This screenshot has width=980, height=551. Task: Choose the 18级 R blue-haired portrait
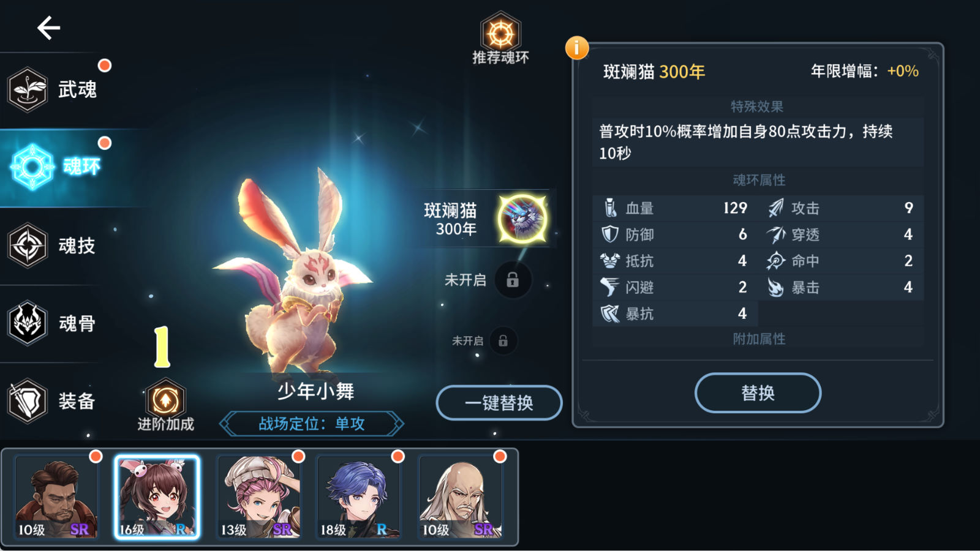(360, 497)
